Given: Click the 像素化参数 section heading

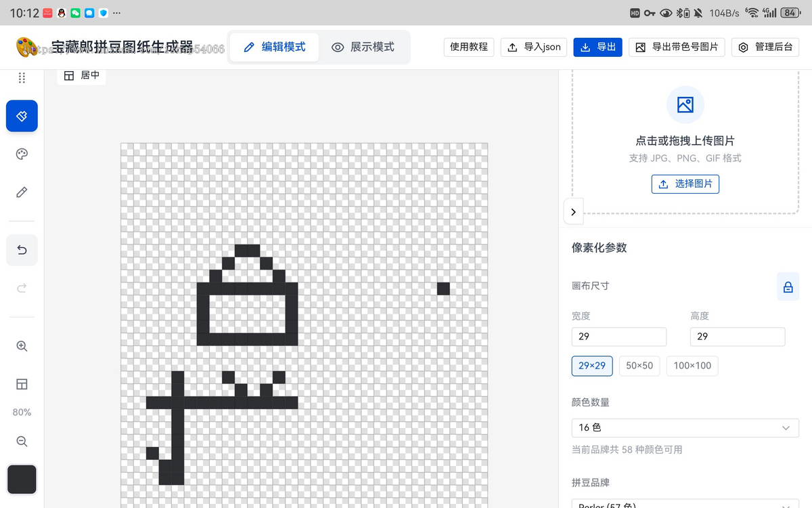Looking at the screenshot, I should tap(600, 248).
